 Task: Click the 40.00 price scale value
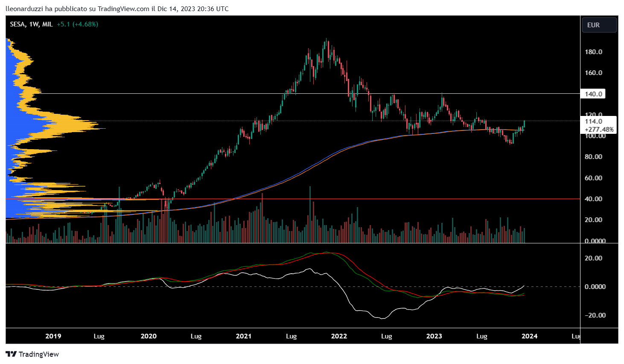(593, 199)
